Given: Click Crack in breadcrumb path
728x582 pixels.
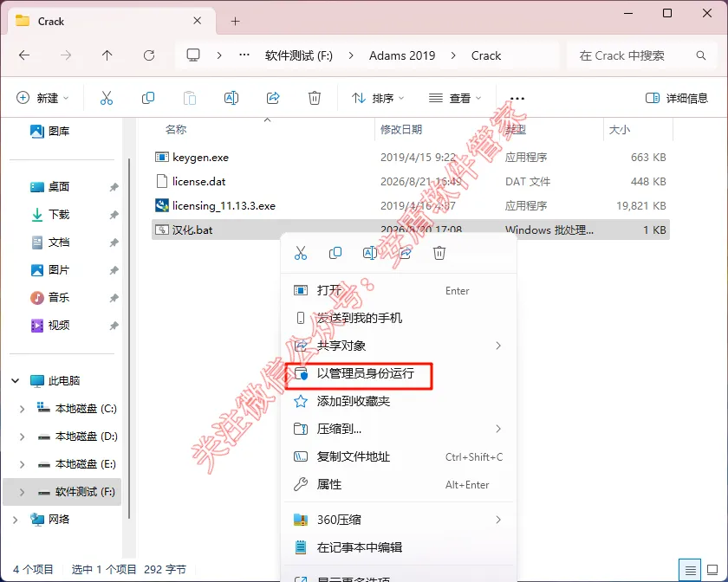Looking at the screenshot, I should 486,55.
